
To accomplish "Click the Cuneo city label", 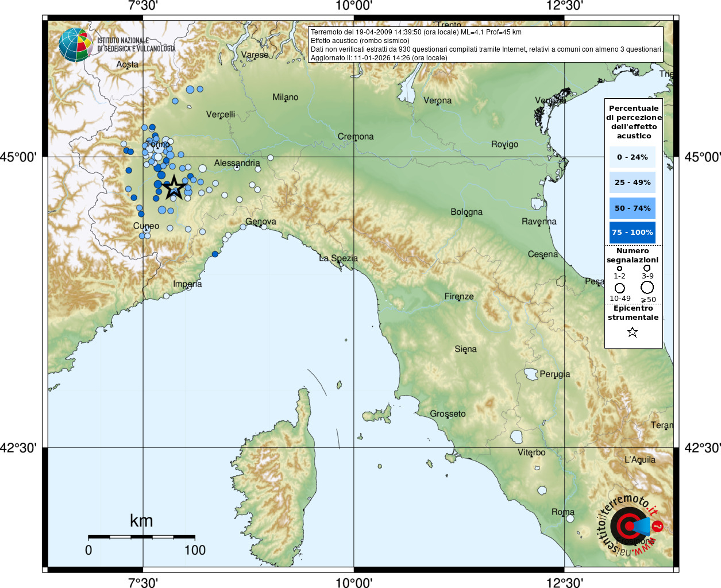I will (146, 226).
